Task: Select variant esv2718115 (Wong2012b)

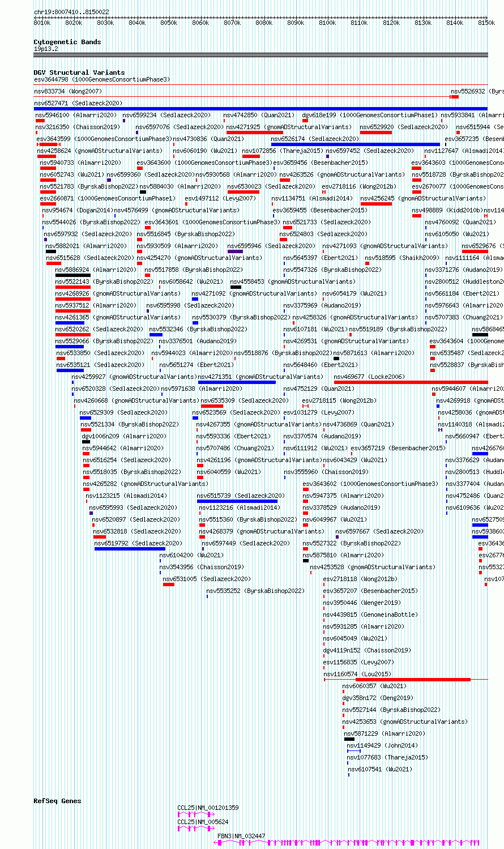Action: [x=339, y=400]
